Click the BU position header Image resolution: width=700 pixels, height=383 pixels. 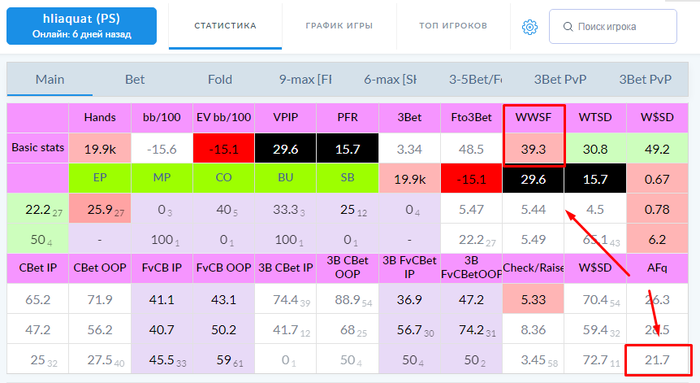[x=286, y=178]
